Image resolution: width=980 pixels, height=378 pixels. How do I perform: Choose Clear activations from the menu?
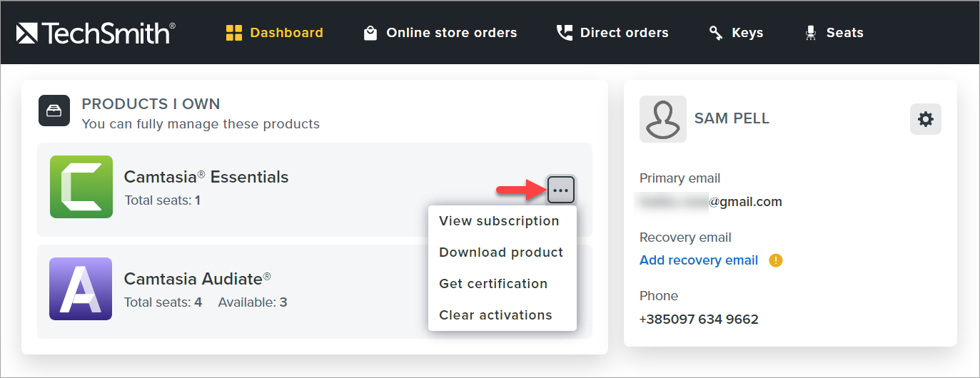point(495,315)
